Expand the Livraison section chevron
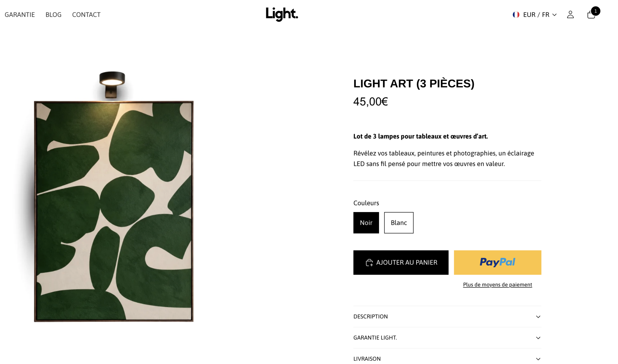Screen dimensions: 618x364 (538, 359)
